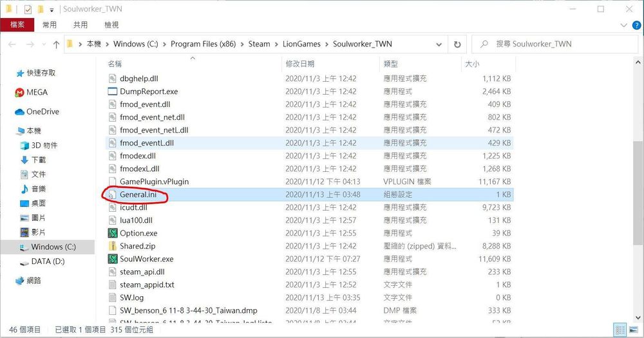Select the steam_api.dll file icon
This screenshot has width=644, height=338.
click(x=112, y=272)
